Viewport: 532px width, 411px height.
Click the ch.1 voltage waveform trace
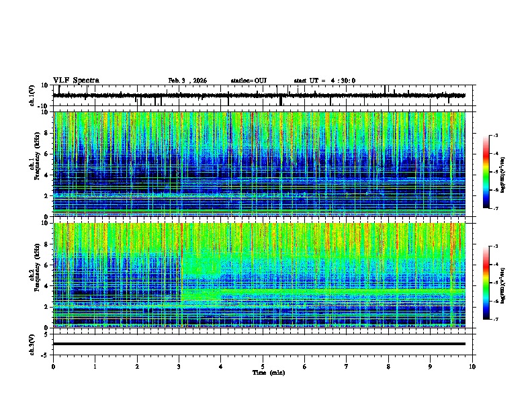coord(259,95)
